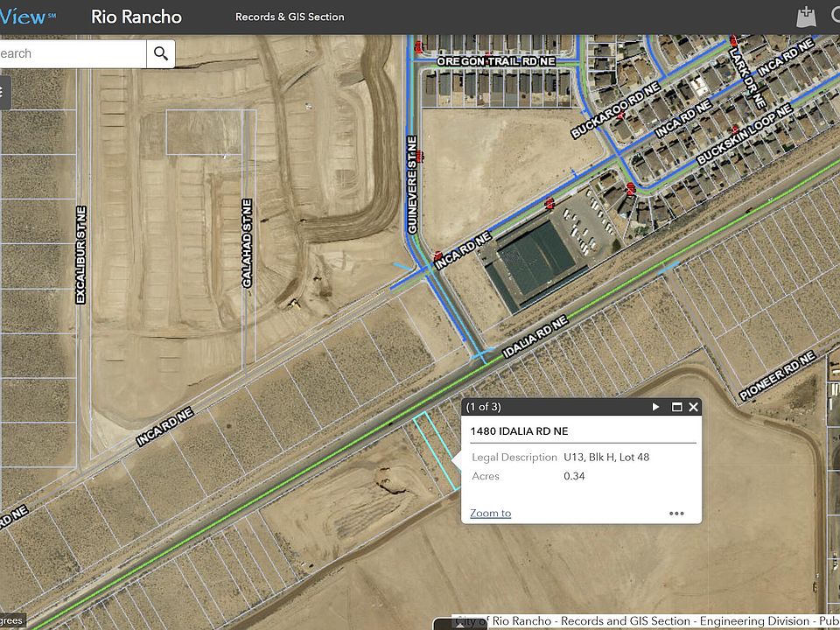
Task: Click the Rio Rancho header title
Action: coord(136,17)
